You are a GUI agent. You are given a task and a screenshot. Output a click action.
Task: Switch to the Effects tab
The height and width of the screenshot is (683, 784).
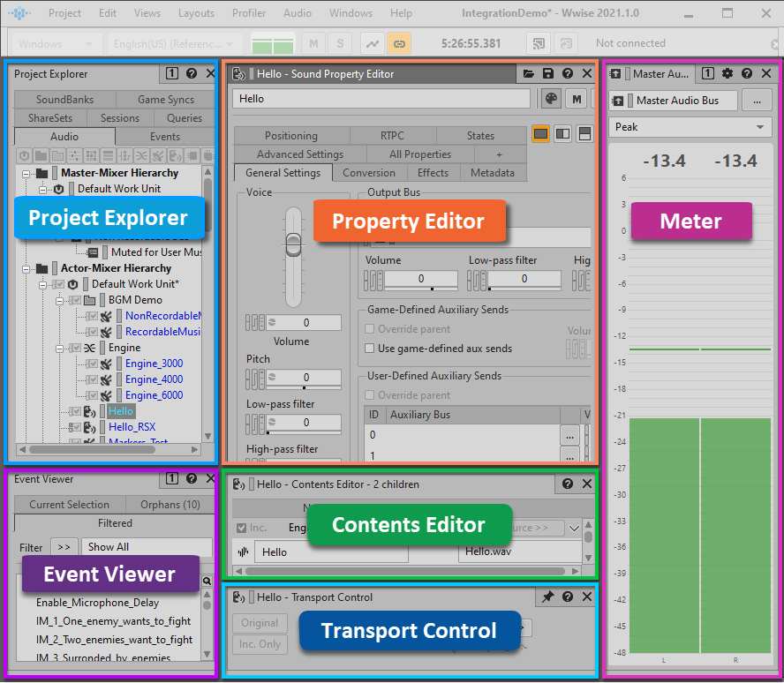(433, 173)
